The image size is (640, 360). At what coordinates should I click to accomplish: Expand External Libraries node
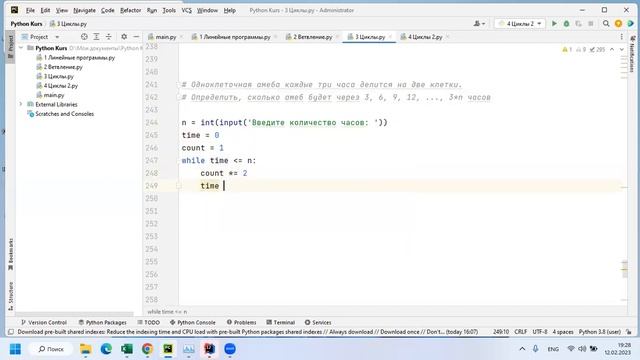click(21, 104)
